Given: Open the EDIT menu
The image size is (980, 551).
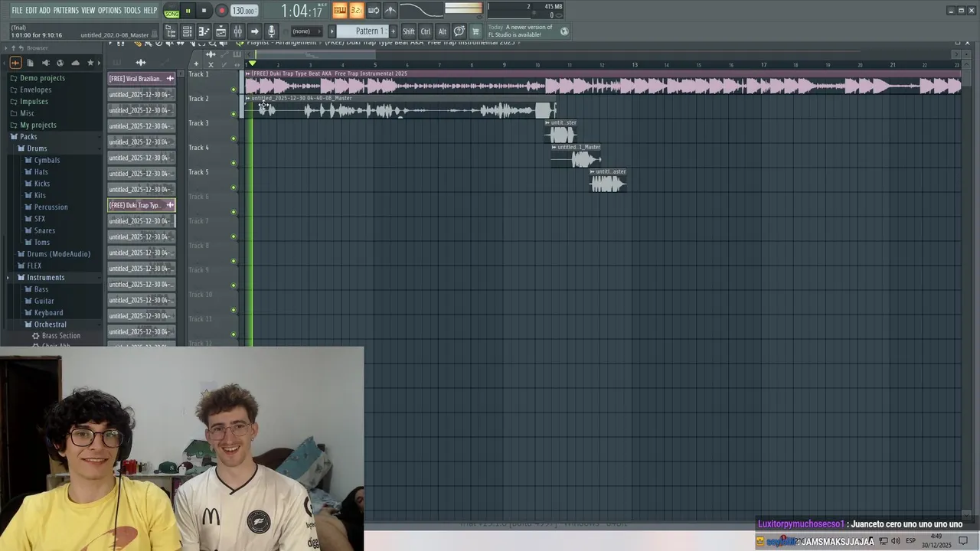Looking at the screenshot, I should [x=31, y=10].
